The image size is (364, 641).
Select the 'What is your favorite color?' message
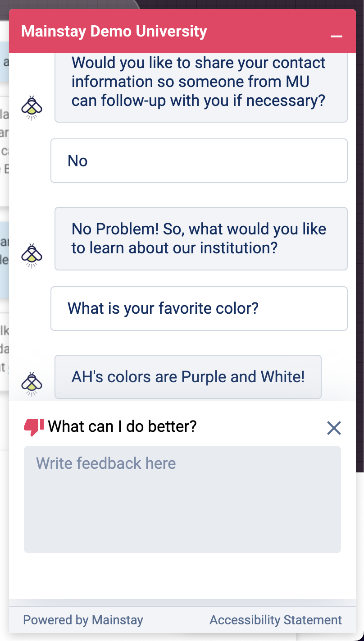tap(199, 308)
